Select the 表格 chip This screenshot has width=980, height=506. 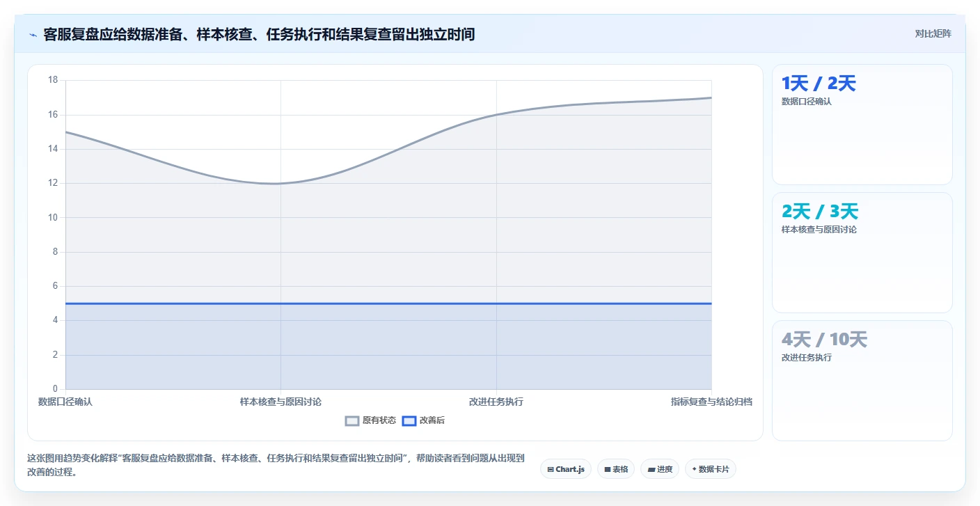pyautogui.click(x=616, y=469)
